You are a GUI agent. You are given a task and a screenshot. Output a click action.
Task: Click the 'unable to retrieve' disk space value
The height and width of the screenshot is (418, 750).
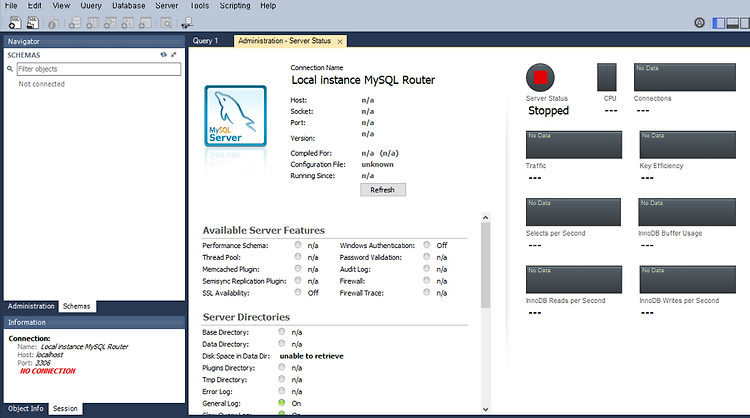coord(311,356)
